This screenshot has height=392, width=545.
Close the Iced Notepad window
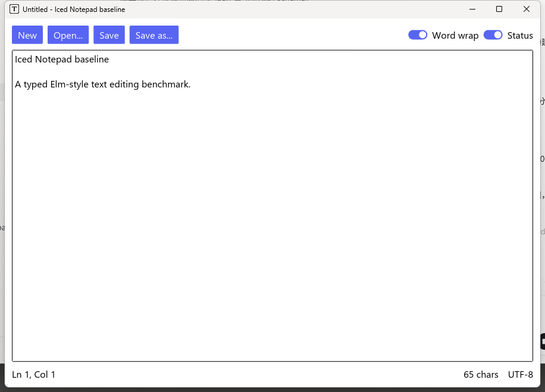tap(526, 9)
